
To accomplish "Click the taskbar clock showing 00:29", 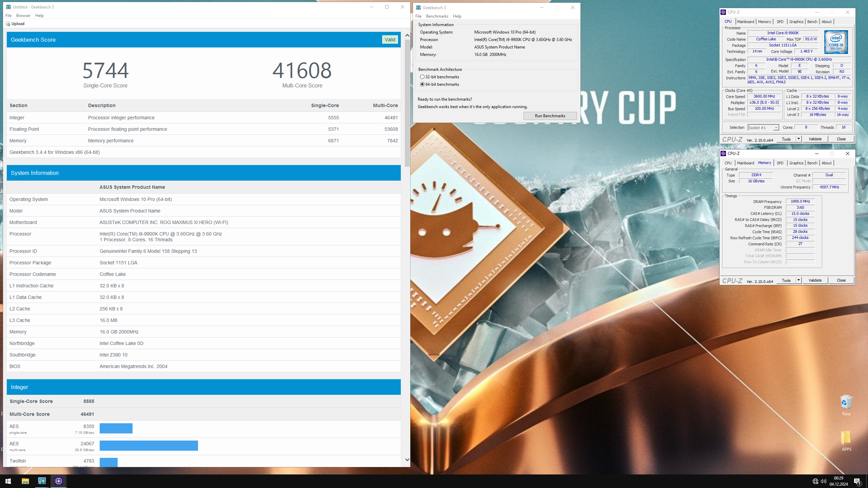I will pos(839,481).
